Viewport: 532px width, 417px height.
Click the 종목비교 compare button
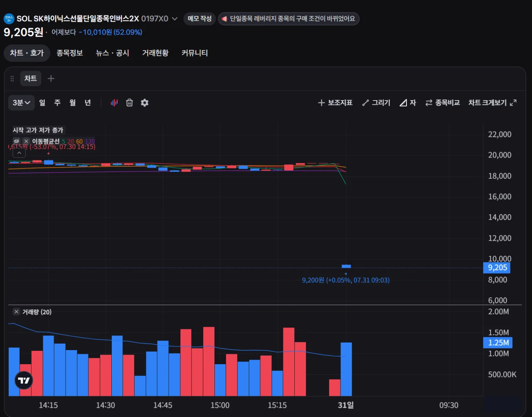point(443,103)
